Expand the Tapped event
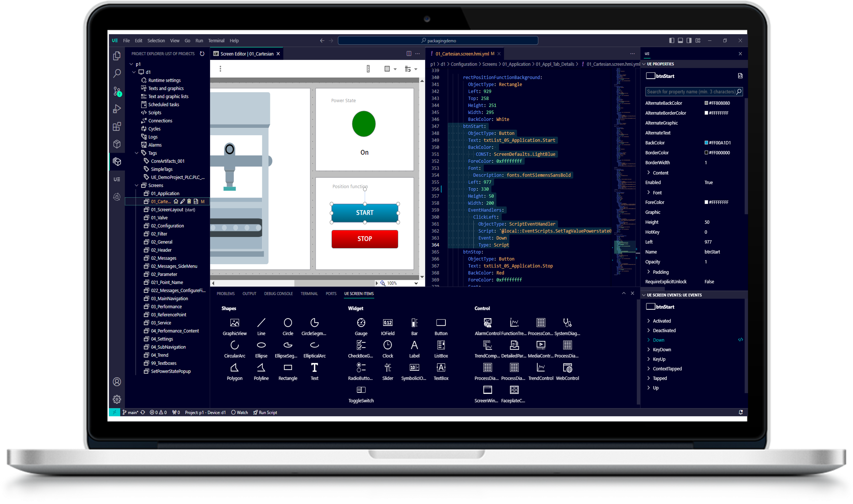 click(x=648, y=378)
